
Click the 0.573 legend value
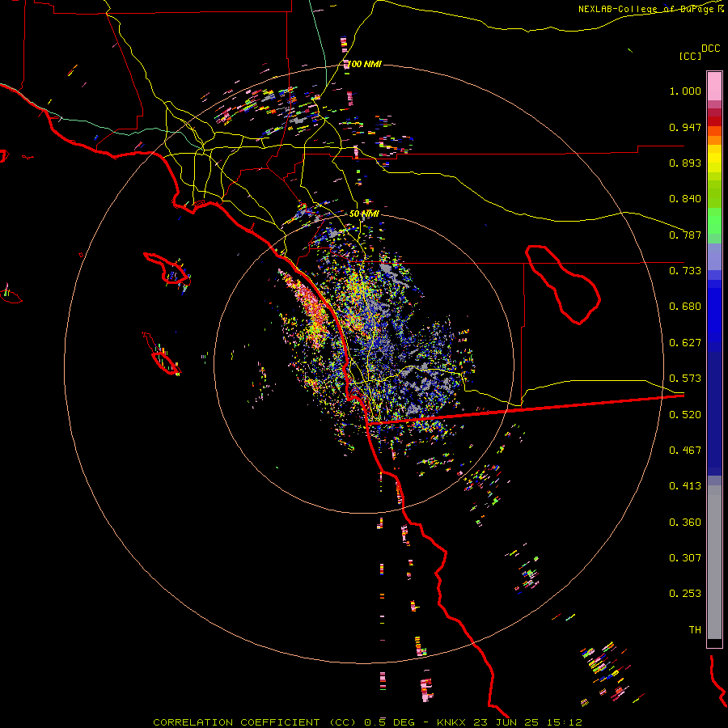click(x=685, y=379)
